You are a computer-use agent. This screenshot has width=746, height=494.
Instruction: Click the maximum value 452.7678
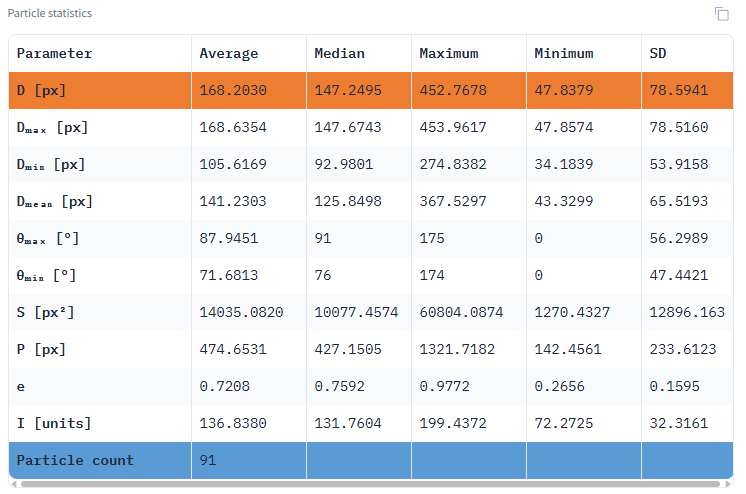pos(453,90)
